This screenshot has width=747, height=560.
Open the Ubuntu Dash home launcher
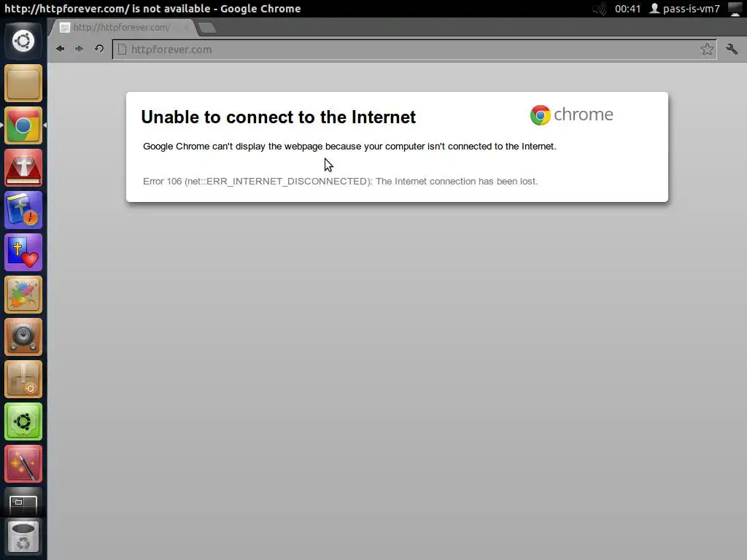click(x=23, y=41)
